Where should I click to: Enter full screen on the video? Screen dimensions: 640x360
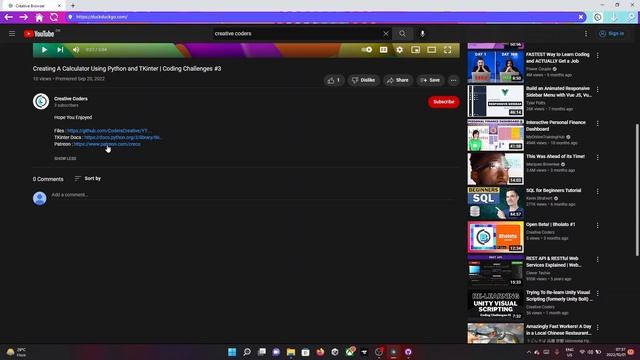(448, 50)
